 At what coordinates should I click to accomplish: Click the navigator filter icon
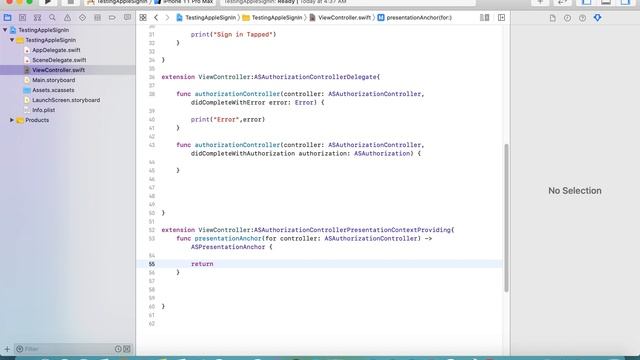[20, 349]
